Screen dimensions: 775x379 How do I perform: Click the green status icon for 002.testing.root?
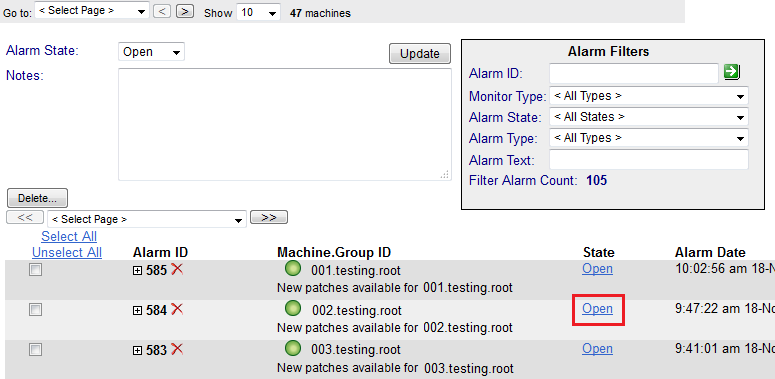tap(293, 309)
